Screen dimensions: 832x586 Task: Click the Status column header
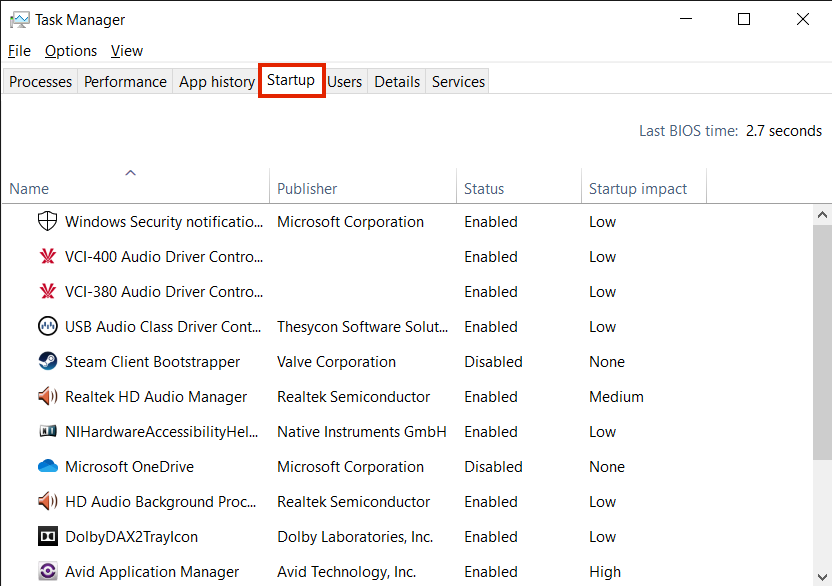pos(484,189)
